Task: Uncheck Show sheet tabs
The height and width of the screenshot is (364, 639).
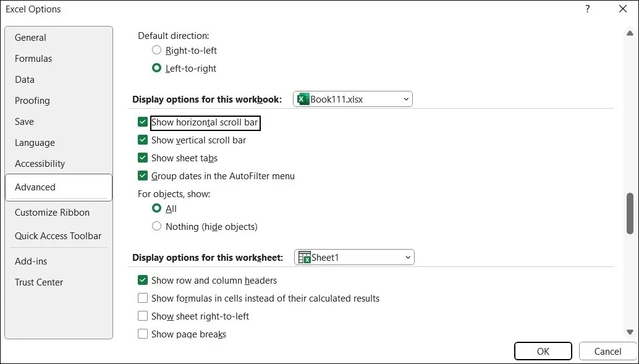Action: tap(143, 158)
